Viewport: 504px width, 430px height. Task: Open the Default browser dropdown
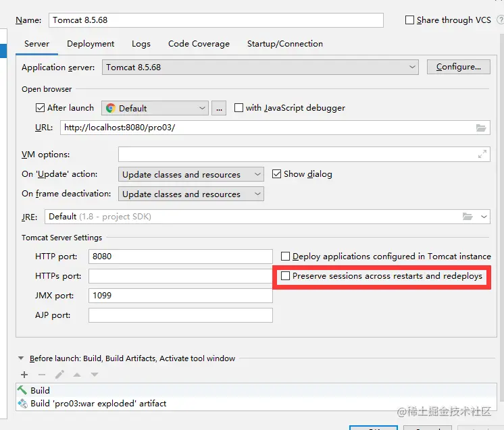[x=155, y=108]
